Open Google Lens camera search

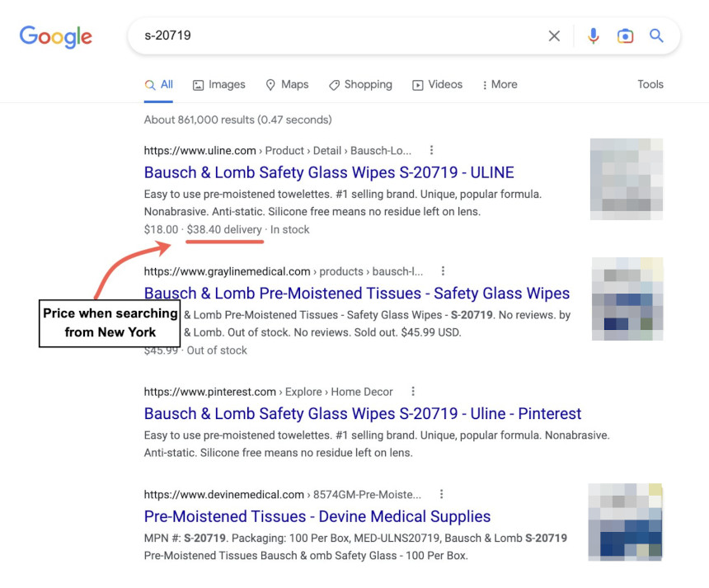626,35
